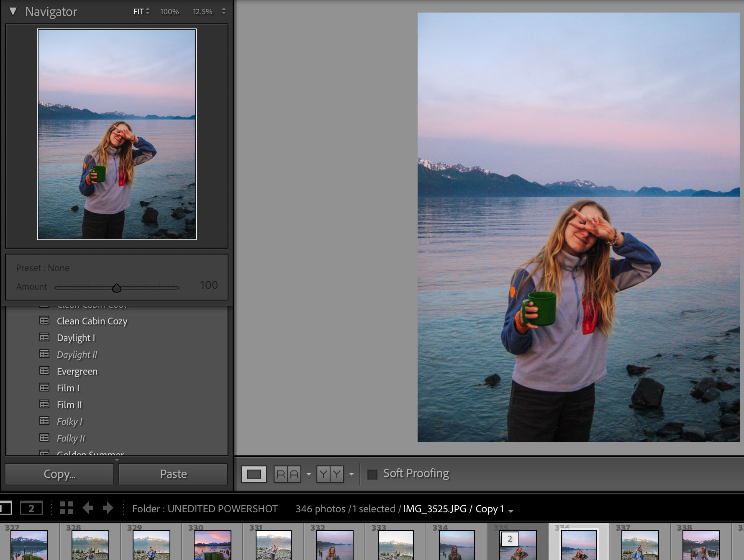Image resolution: width=744 pixels, height=560 pixels.
Task: Open the Navigator zoom level dropdown arrows
Action: pos(224,12)
